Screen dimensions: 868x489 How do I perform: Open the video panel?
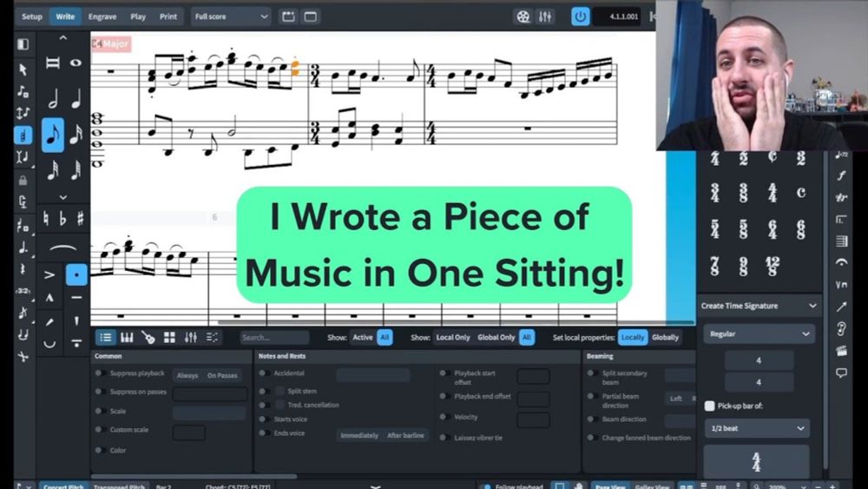tap(841, 351)
